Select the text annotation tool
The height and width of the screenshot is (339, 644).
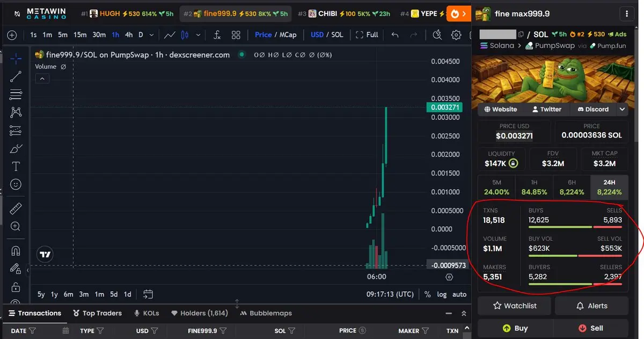click(16, 167)
